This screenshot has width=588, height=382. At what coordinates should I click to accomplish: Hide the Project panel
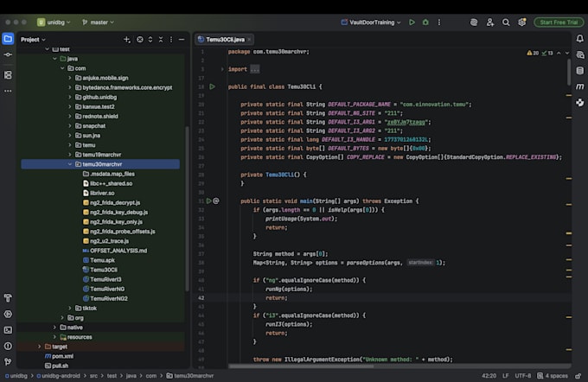coord(182,40)
